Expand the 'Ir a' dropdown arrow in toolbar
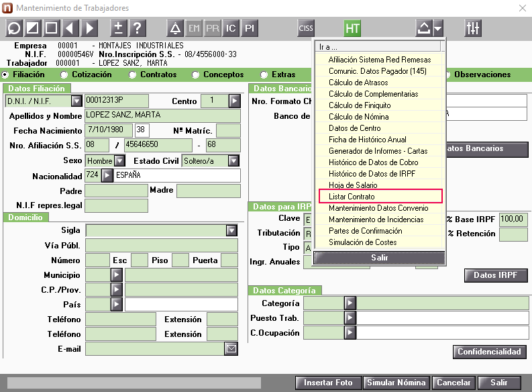The image size is (532, 392). 438,28
